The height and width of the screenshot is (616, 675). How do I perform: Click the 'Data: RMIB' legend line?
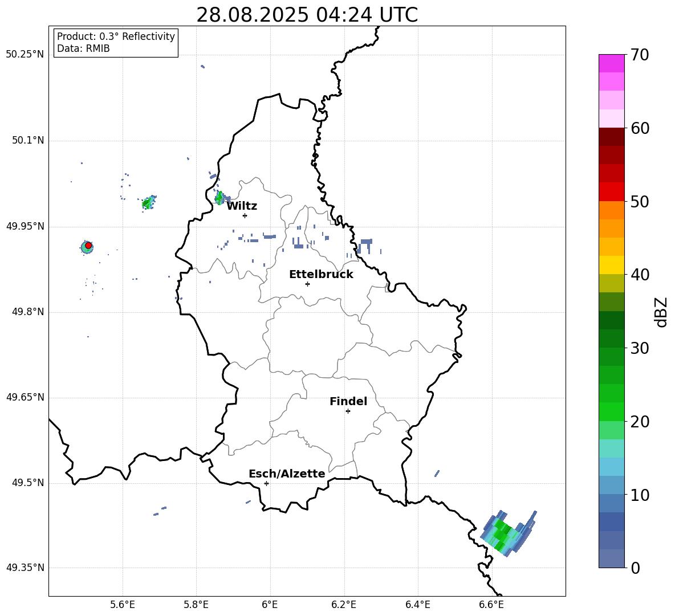point(83,48)
